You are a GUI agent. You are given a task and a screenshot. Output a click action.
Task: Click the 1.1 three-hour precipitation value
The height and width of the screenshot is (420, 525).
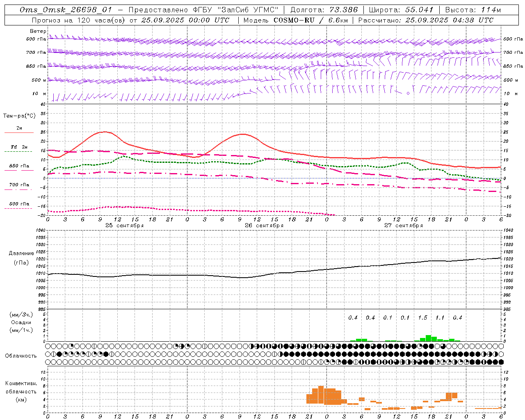[x=440, y=318]
